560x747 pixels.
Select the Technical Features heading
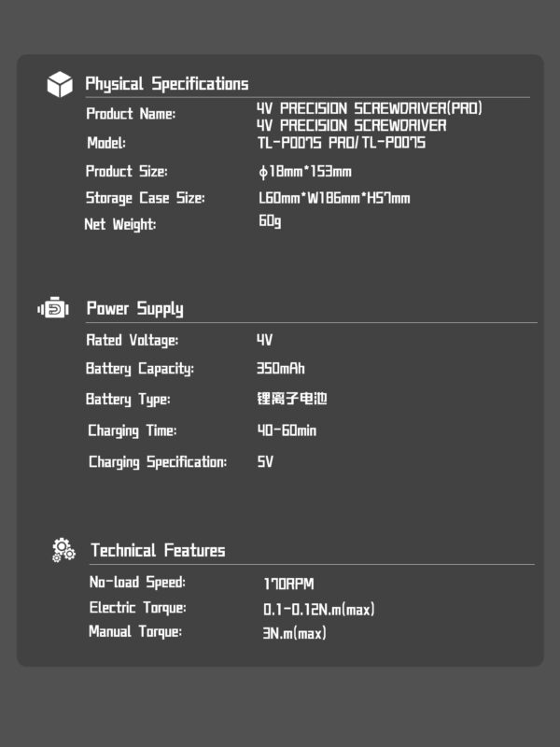158,550
